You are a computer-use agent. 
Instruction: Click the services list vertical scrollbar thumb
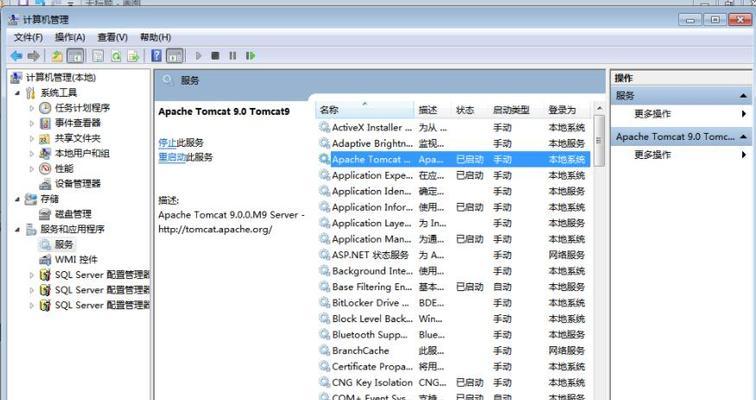[x=599, y=140]
